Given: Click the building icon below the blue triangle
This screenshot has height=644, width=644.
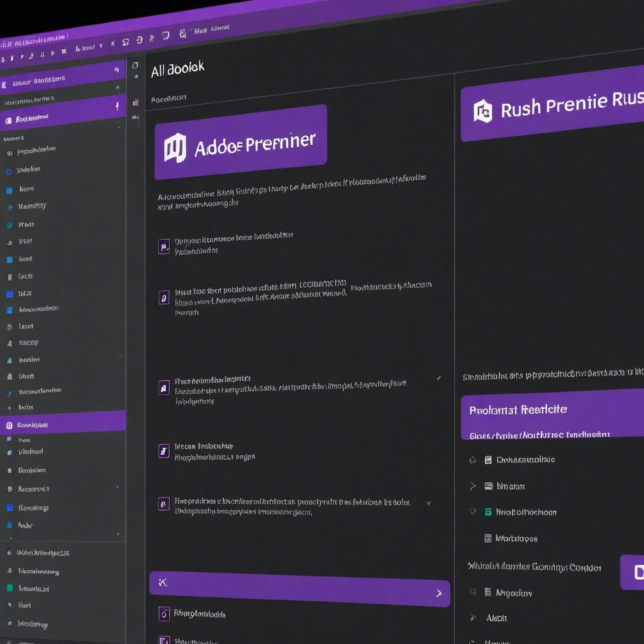Looking at the screenshot, I should [x=9, y=376].
